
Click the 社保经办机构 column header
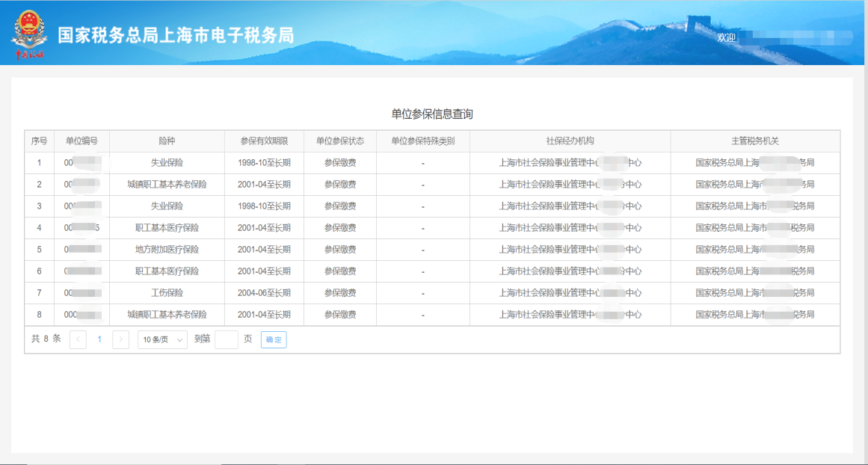570,141
